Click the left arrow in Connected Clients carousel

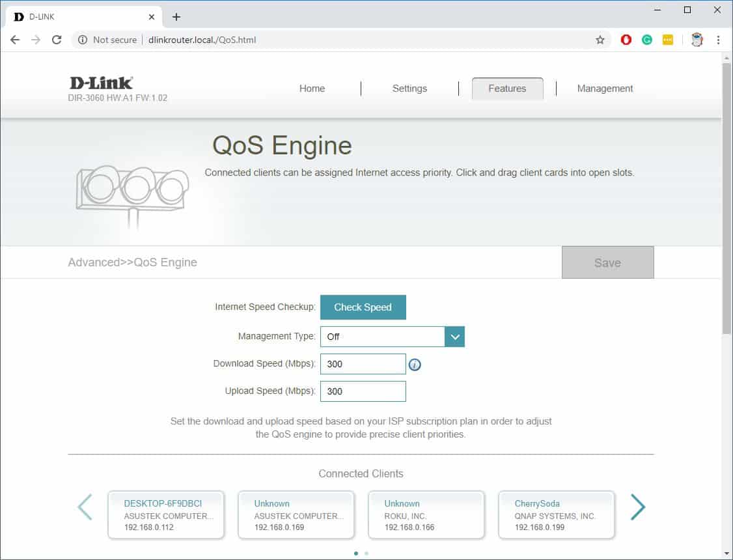pyautogui.click(x=85, y=507)
